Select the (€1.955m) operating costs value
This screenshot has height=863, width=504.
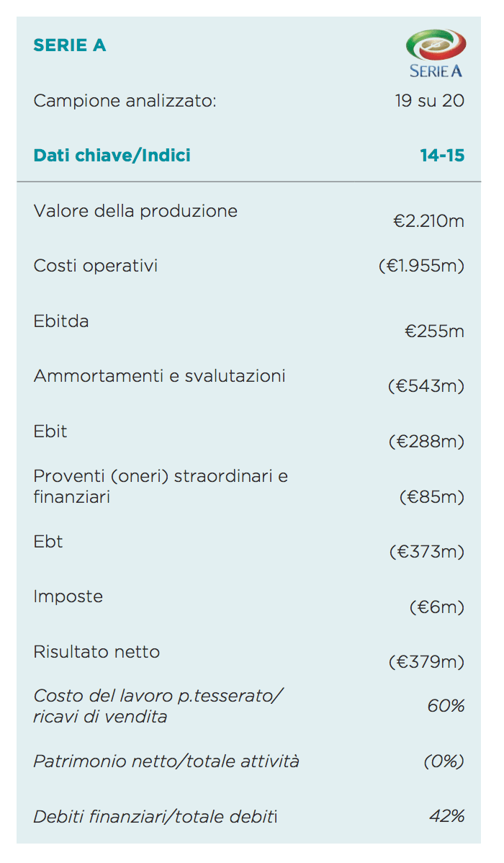click(422, 267)
